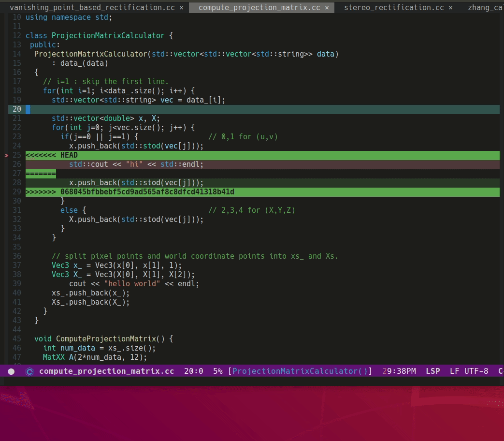Close the stereo_rectification.cc tab

[451, 8]
